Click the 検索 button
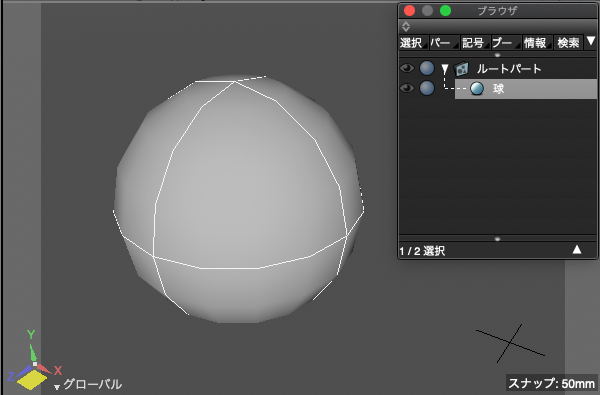Screen dimensions: 600x395 568,42
